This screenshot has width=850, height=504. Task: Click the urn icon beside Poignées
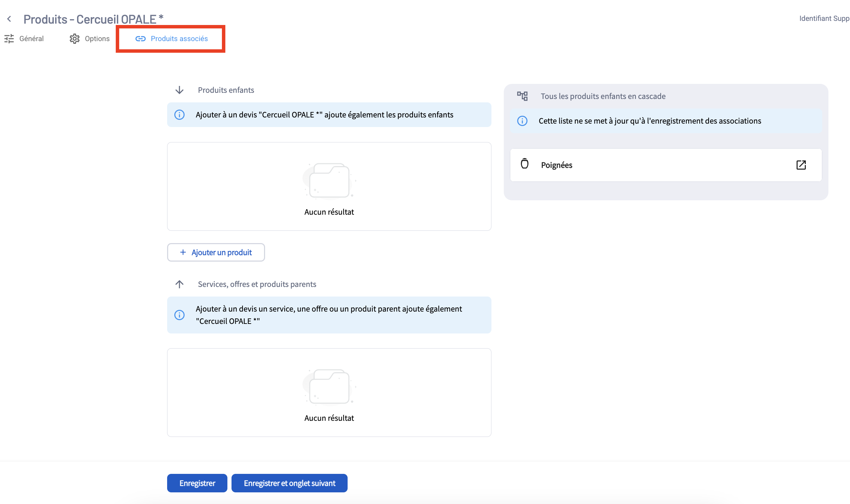(524, 164)
